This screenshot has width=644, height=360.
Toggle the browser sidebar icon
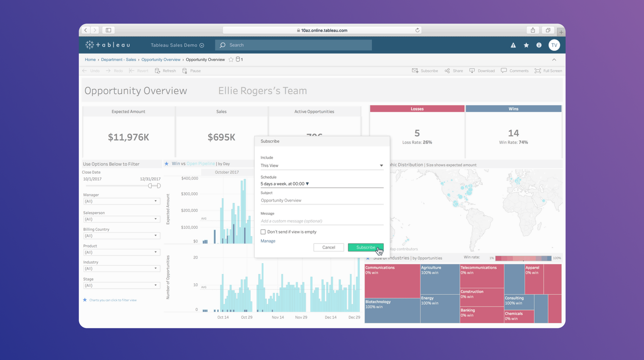click(x=109, y=30)
